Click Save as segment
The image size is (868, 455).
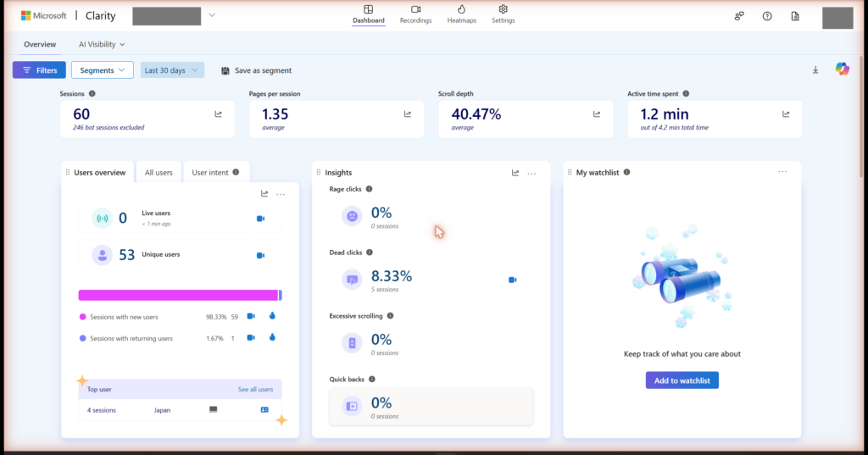(256, 70)
